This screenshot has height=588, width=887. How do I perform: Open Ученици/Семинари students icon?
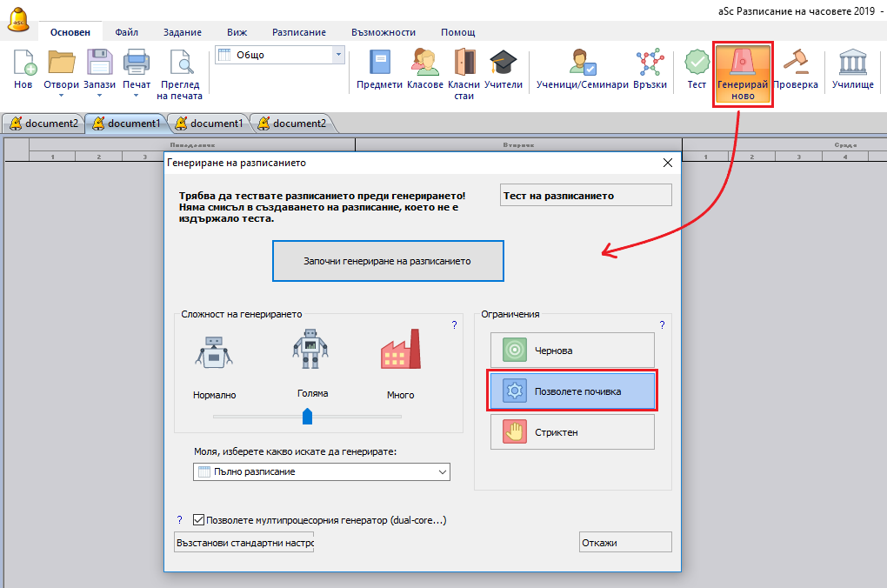click(x=582, y=63)
